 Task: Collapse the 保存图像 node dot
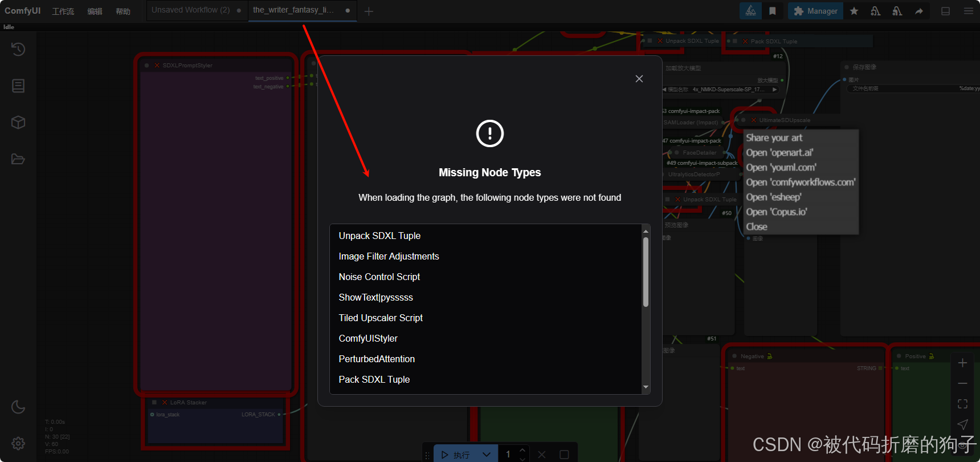coord(847,67)
